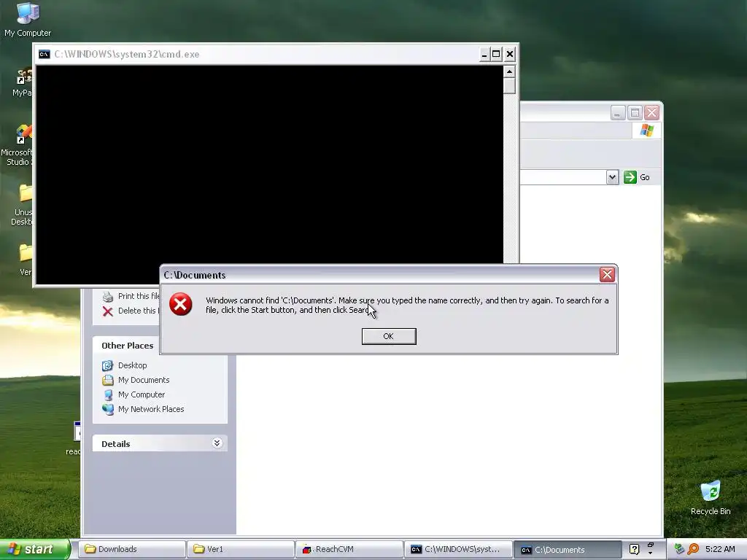
Task: Click the taskbar restore-windows small icon
Action: coord(650,545)
